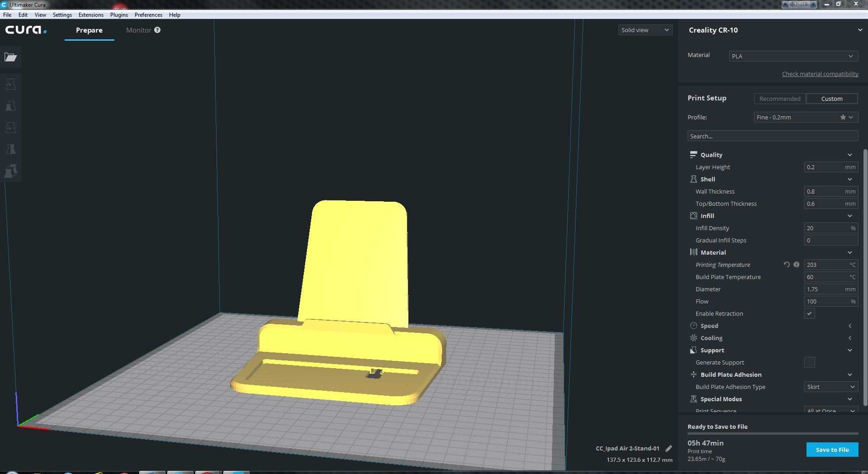Open file with the folder icon
The height and width of the screenshot is (474, 868).
coord(11,57)
